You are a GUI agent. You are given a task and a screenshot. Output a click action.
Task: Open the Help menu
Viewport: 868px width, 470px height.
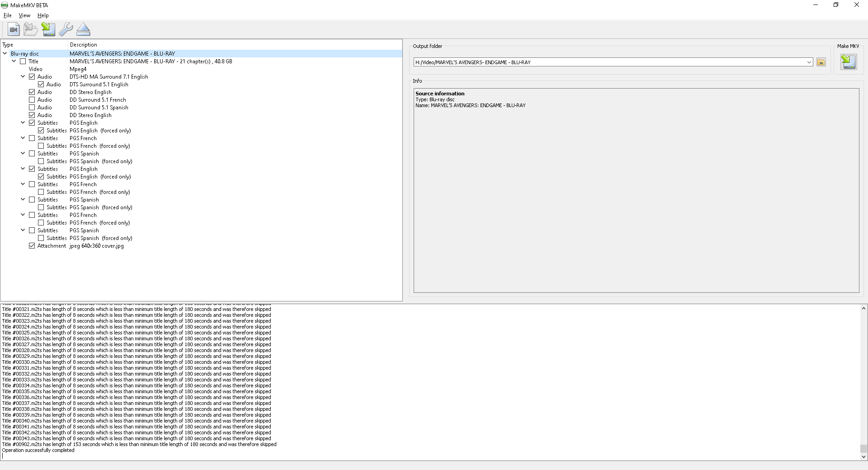pos(43,15)
